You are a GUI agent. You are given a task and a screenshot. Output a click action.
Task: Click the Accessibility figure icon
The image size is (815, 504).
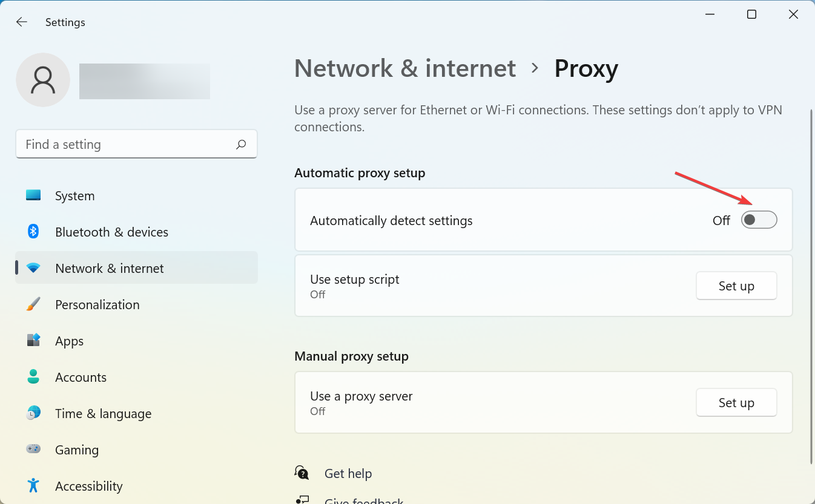pos(33,486)
